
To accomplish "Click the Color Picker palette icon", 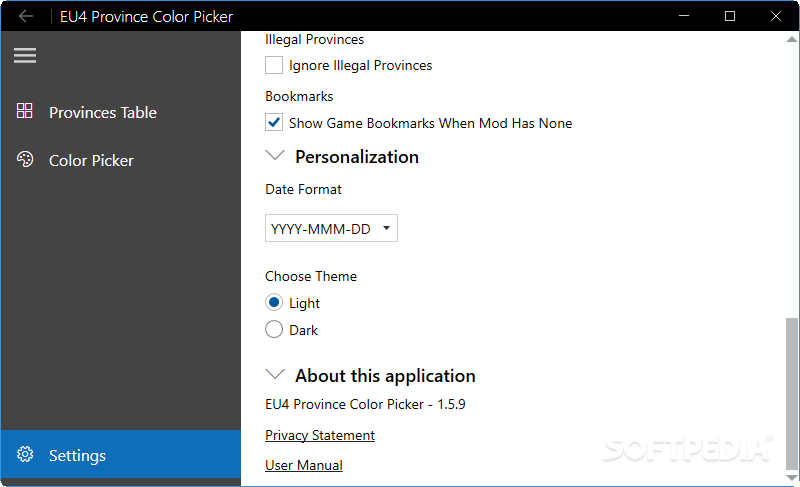I will click(x=25, y=160).
